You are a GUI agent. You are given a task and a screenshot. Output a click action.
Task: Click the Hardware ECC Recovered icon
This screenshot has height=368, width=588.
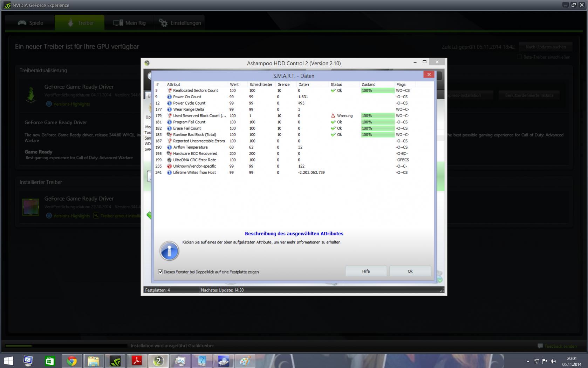coord(170,154)
